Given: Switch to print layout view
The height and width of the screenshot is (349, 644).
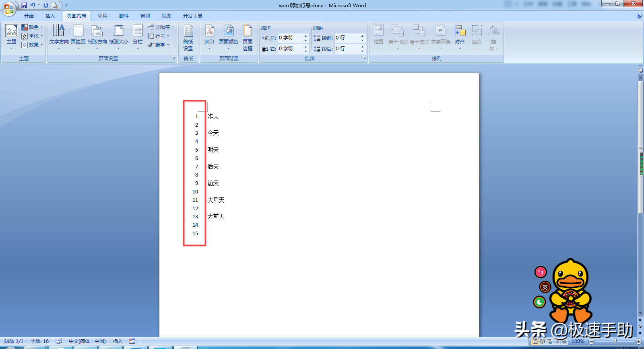Looking at the screenshot, I should [535, 341].
